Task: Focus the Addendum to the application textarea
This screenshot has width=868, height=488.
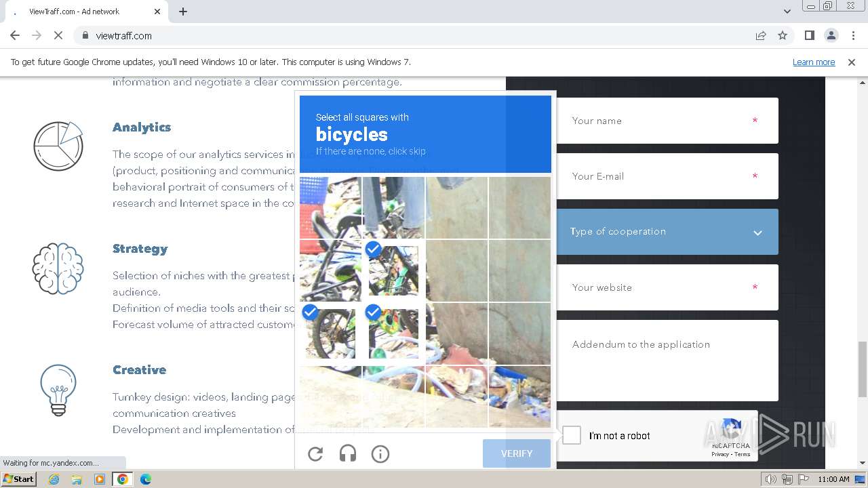Action: coord(667,361)
